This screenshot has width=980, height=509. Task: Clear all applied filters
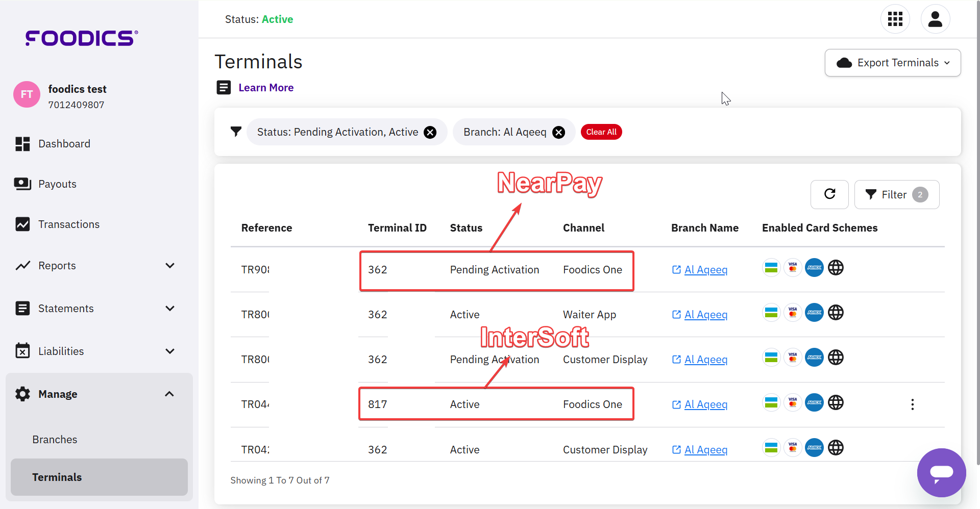pos(601,132)
